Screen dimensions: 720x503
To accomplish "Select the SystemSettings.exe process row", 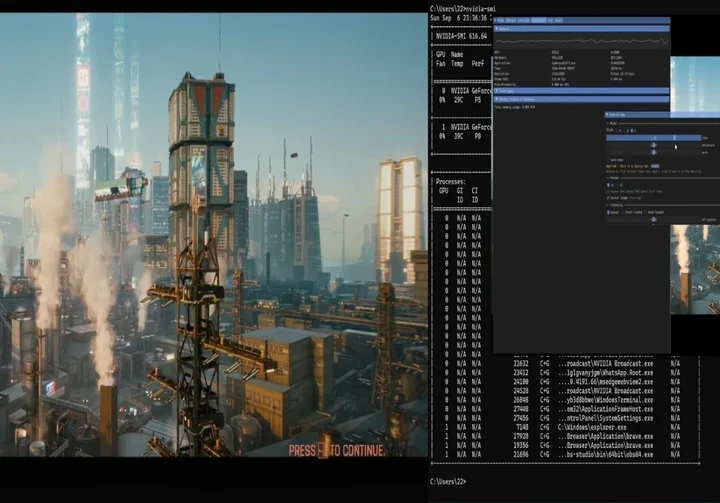I will point(566,418).
